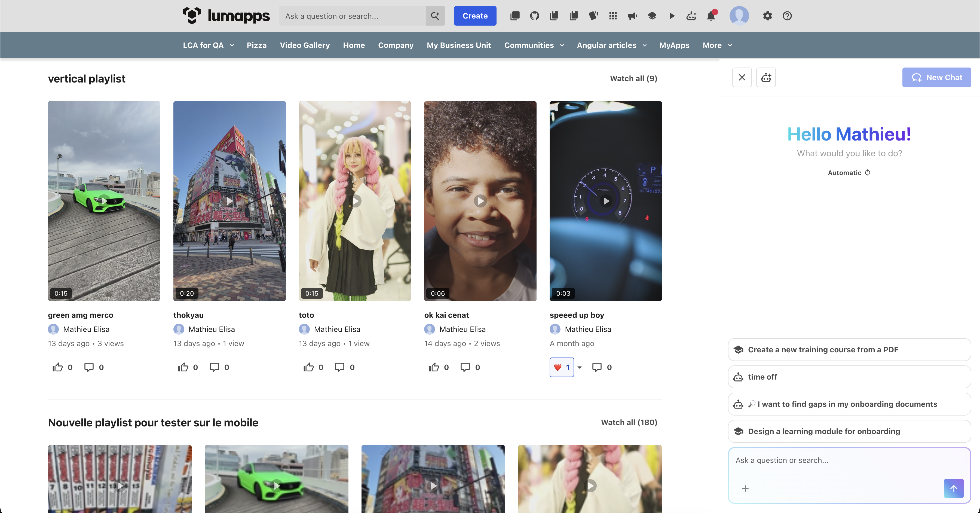Send the chat message with the arrow button
This screenshot has width=980, height=513.
(x=954, y=488)
